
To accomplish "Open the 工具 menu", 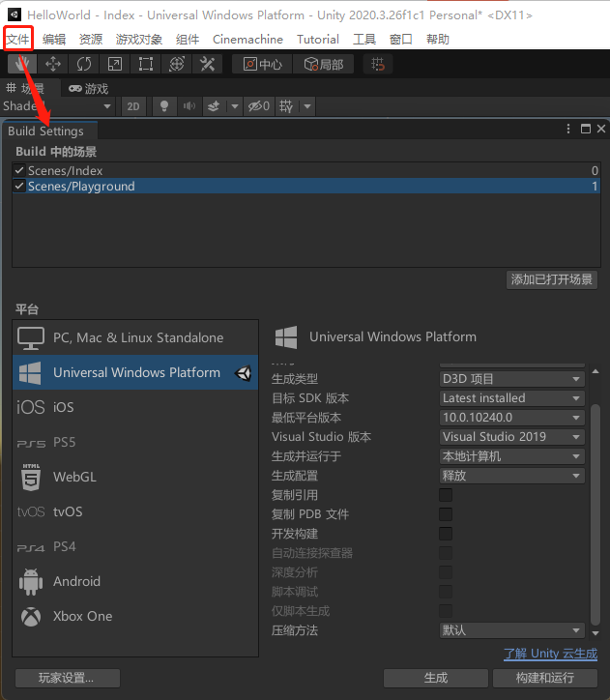I will [364, 40].
